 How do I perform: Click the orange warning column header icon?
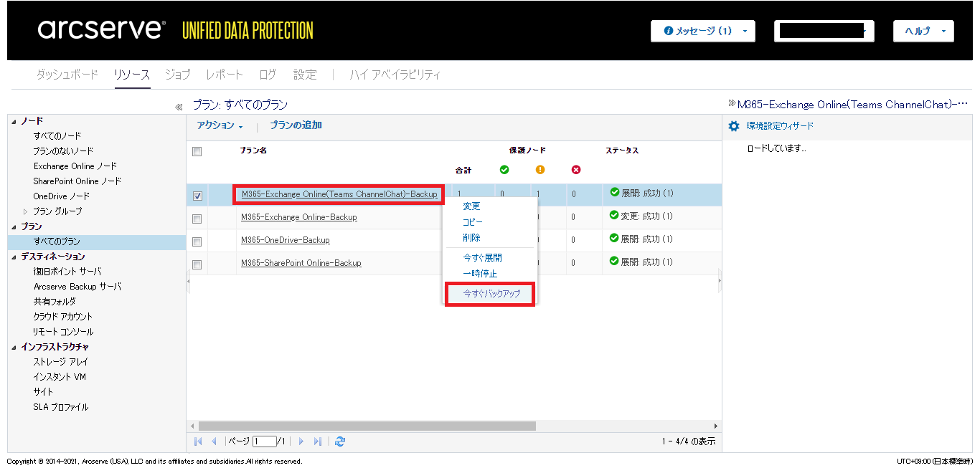[x=540, y=170]
